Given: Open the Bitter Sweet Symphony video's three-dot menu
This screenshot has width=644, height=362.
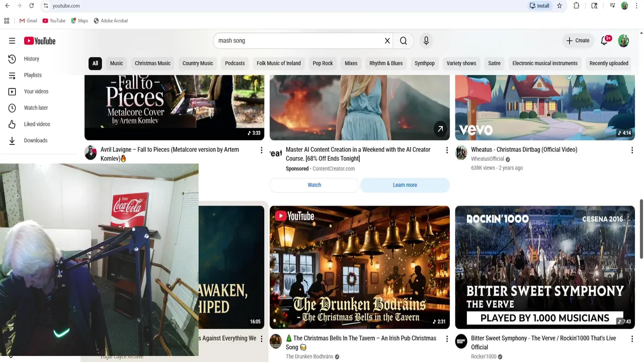Looking at the screenshot, I should pos(632,339).
